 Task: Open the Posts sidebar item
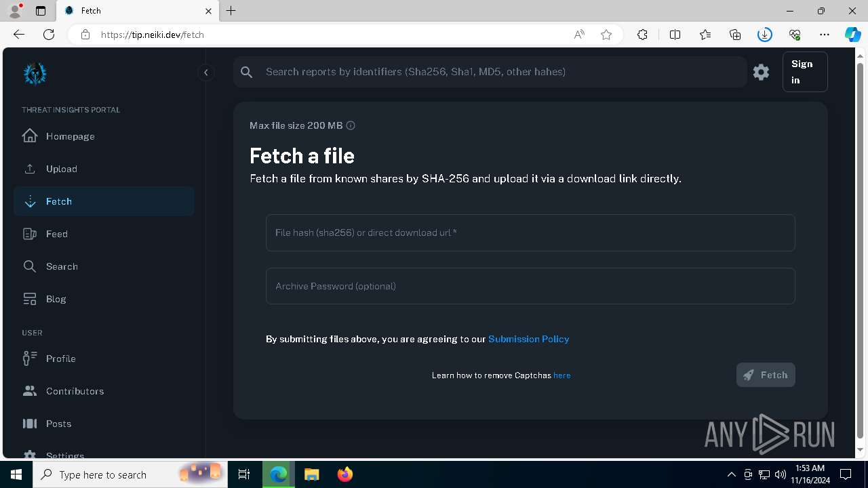(104, 424)
